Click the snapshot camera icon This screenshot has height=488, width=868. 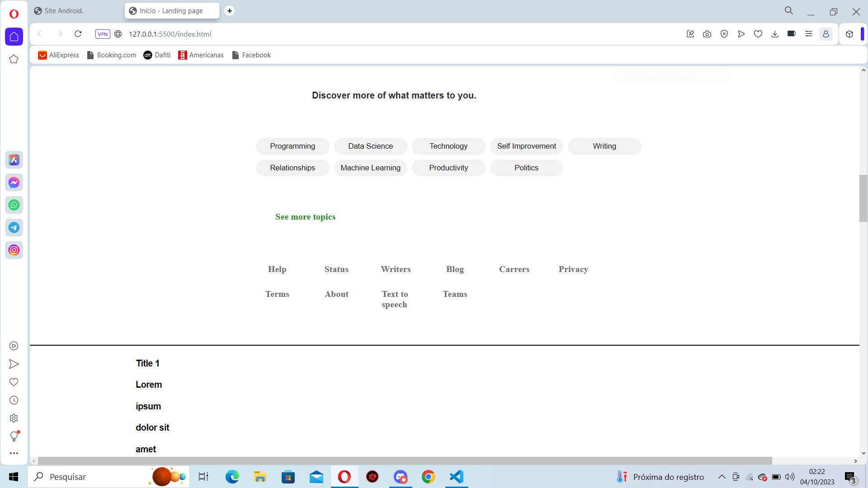pos(707,34)
